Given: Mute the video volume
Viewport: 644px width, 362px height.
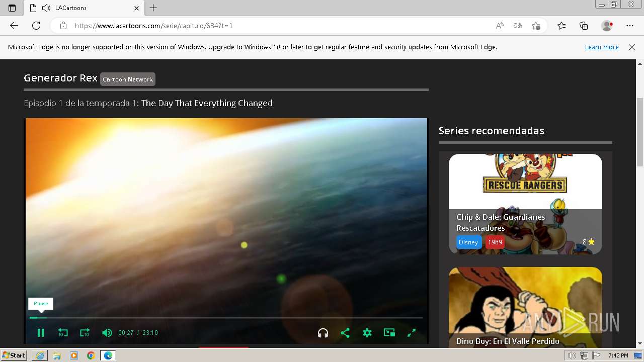Looking at the screenshot, I should click(x=107, y=333).
